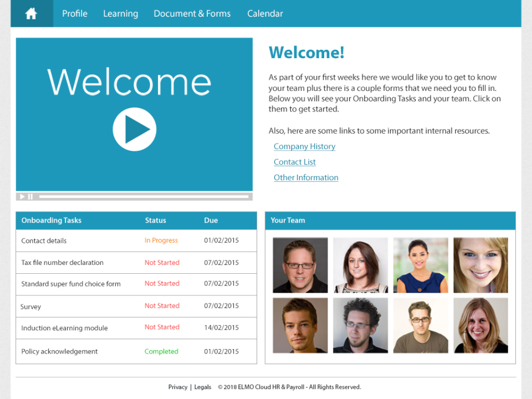532x399 pixels.
Task: Open Induction eLearning module task
Action: click(64, 328)
